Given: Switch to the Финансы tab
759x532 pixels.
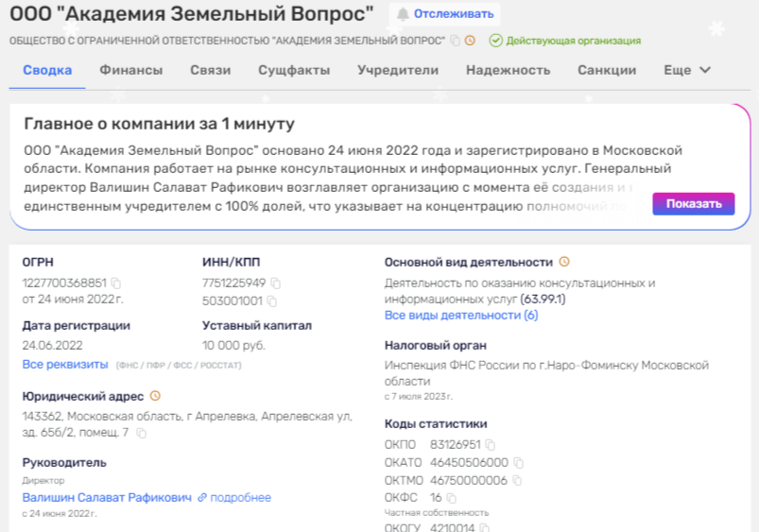Looking at the screenshot, I should click(131, 70).
